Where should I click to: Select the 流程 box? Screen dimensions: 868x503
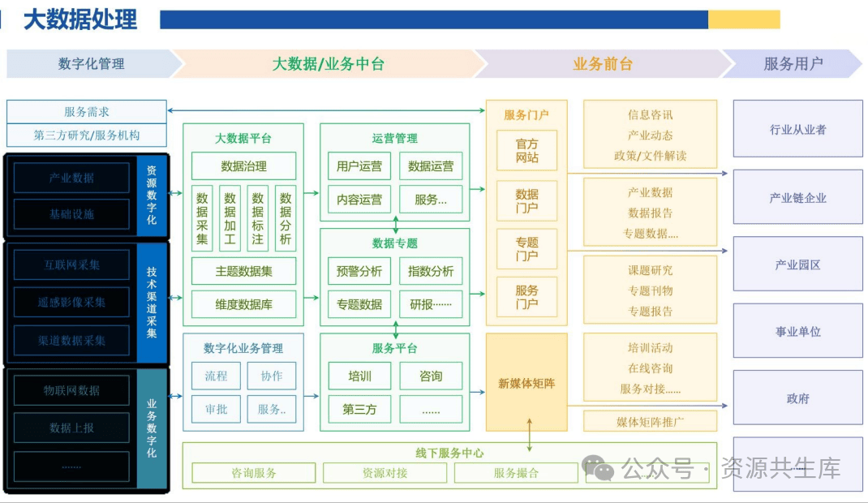pyautogui.click(x=216, y=376)
